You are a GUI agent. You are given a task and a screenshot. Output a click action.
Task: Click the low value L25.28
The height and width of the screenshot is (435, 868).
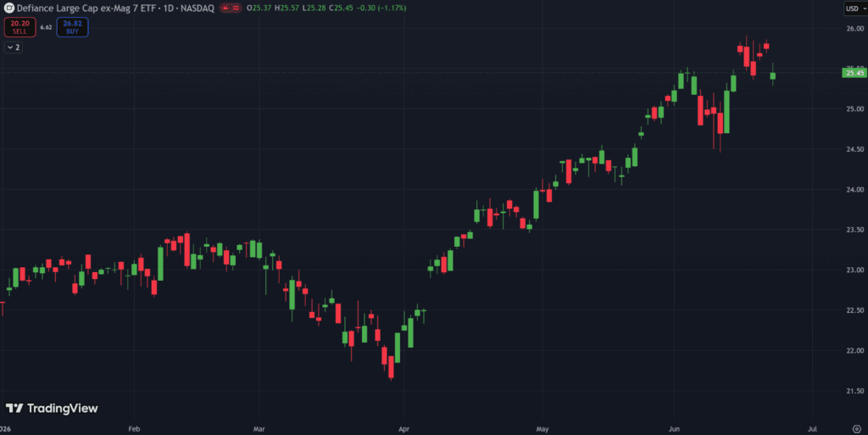point(314,8)
